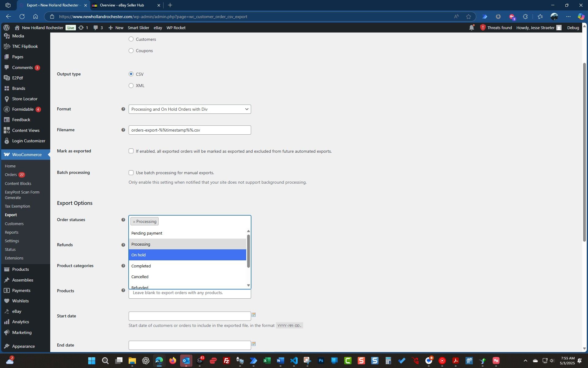This screenshot has height=368, width=588.
Task: Open the Start date calendar picker icon
Action: click(x=254, y=315)
